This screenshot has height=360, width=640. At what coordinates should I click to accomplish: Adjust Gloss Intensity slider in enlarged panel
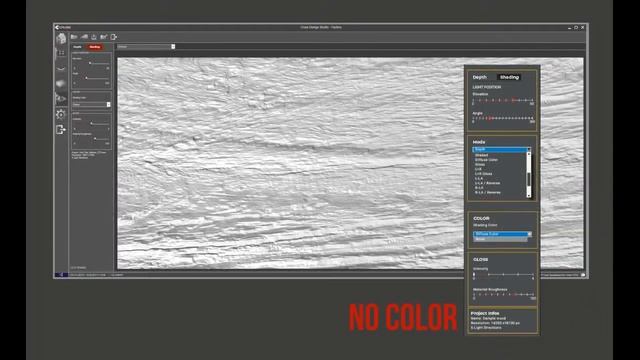[x=503, y=275]
